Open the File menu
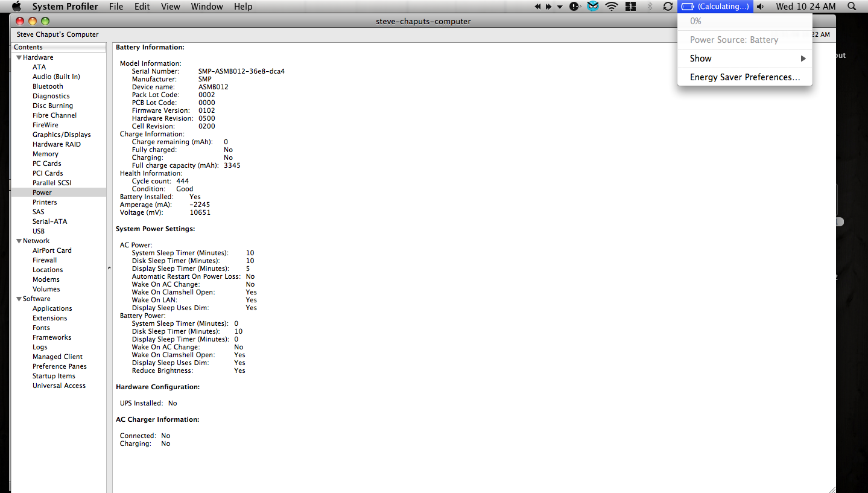This screenshot has height=493, width=868. (116, 7)
